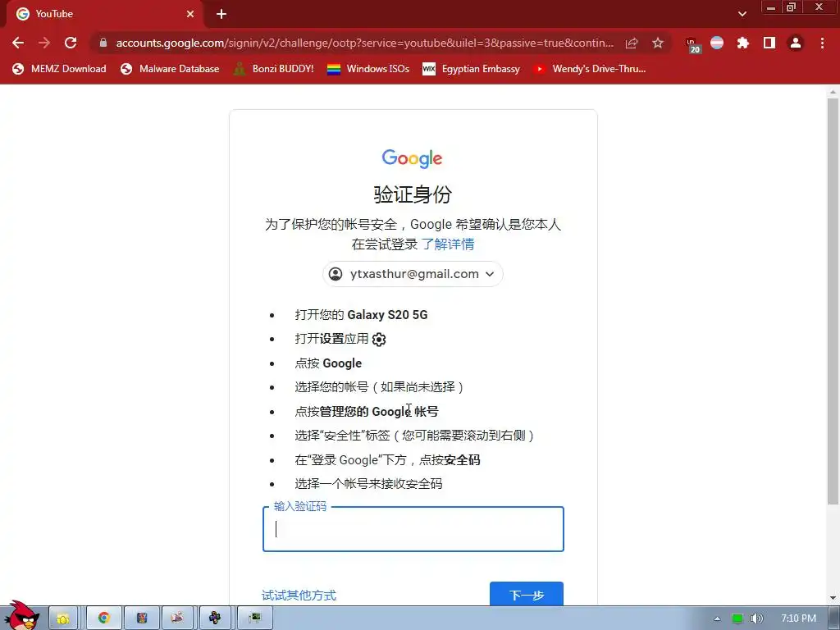
Task: Click the scrollbar down arrow
Action: [833, 598]
